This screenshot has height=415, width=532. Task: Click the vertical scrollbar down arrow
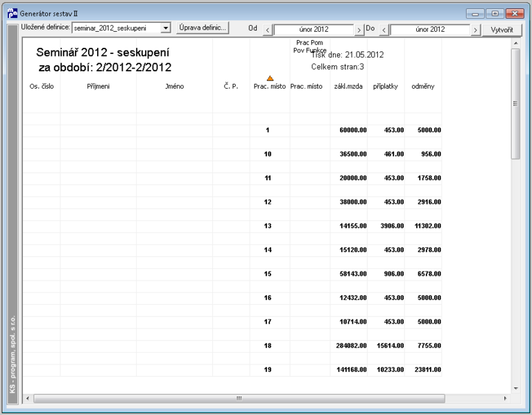click(x=516, y=388)
